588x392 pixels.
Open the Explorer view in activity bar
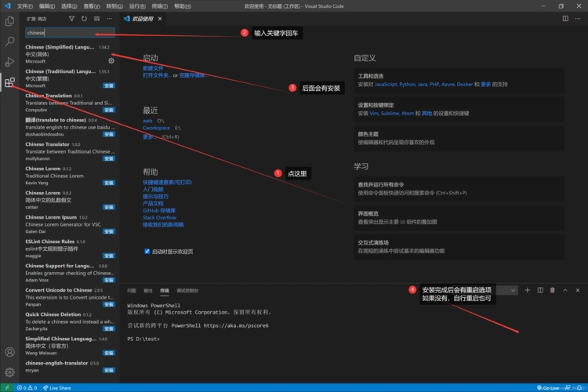pyautogui.click(x=9, y=21)
